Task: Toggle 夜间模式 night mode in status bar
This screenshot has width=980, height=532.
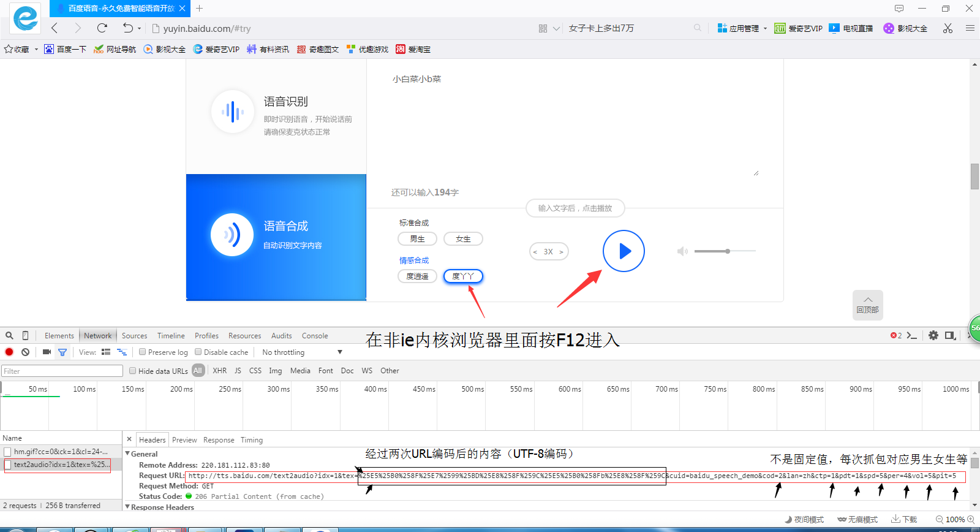Action: 804,519
